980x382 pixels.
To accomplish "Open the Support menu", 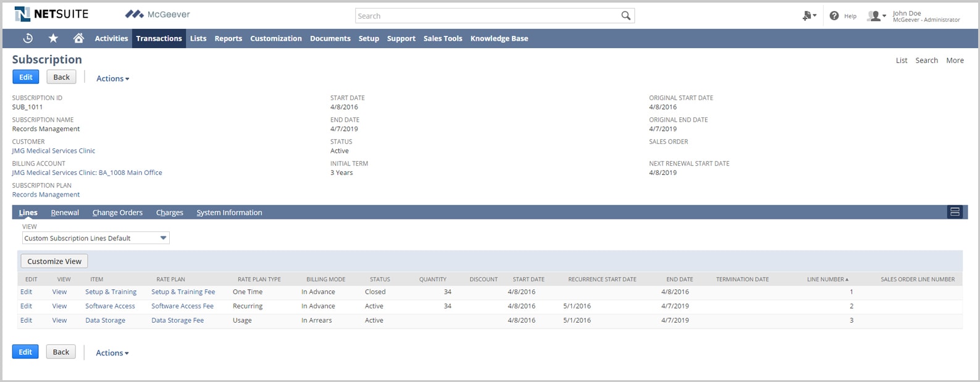I will click(x=401, y=38).
